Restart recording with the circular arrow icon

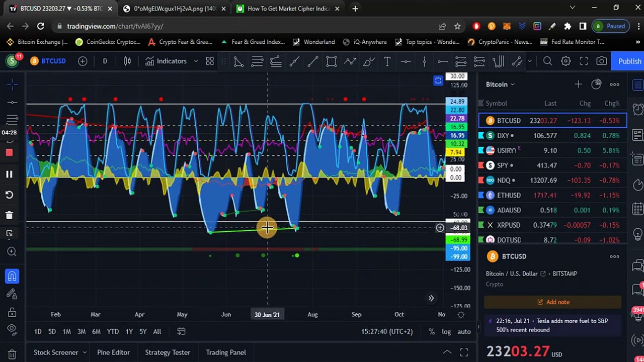pyautogui.click(x=9, y=195)
